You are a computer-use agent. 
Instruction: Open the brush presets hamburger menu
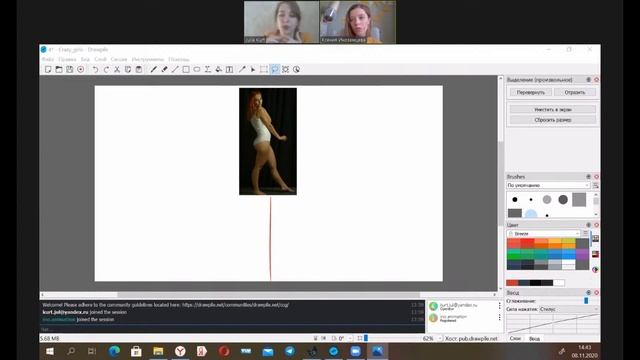596,185
